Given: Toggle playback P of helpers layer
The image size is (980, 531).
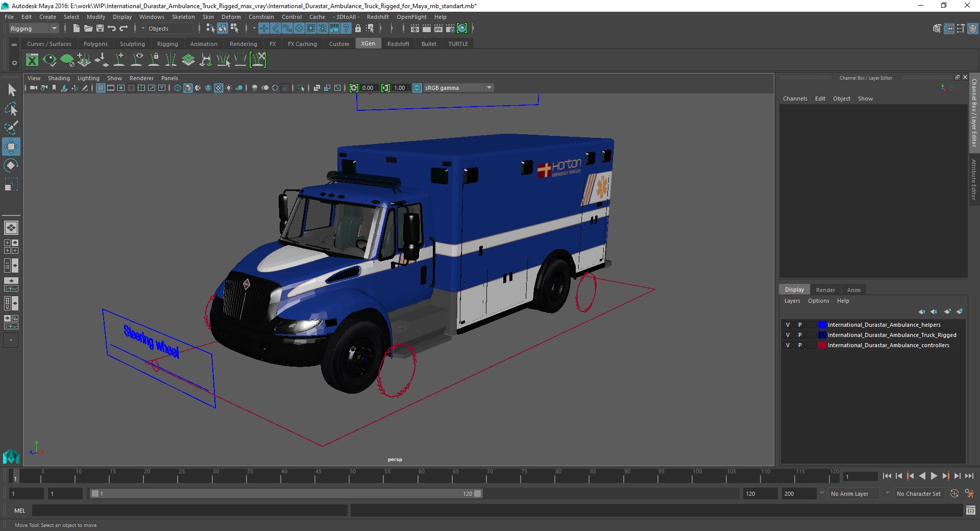Looking at the screenshot, I should click(800, 325).
